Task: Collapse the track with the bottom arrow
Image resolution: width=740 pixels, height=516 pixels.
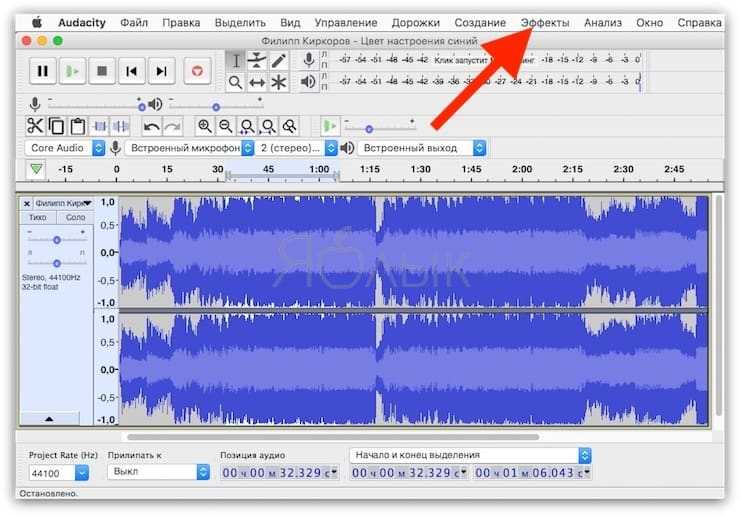Action: [x=49, y=418]
